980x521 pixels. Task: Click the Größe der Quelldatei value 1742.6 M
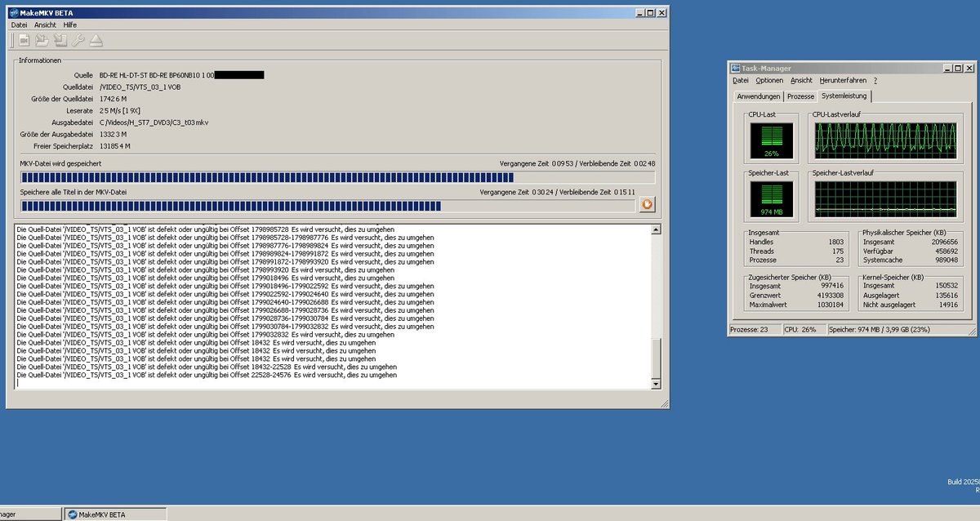tap(114, 99)
